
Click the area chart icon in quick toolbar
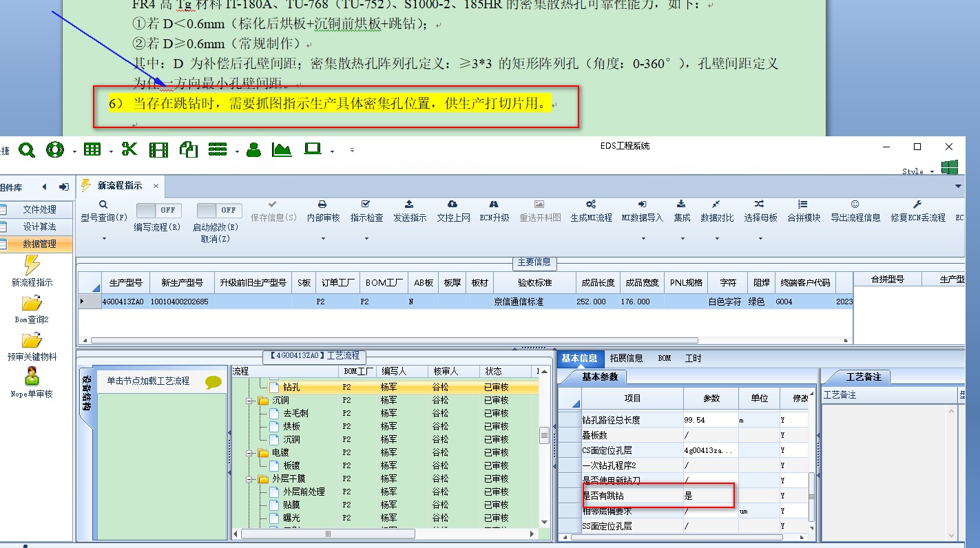pos(282,149)
